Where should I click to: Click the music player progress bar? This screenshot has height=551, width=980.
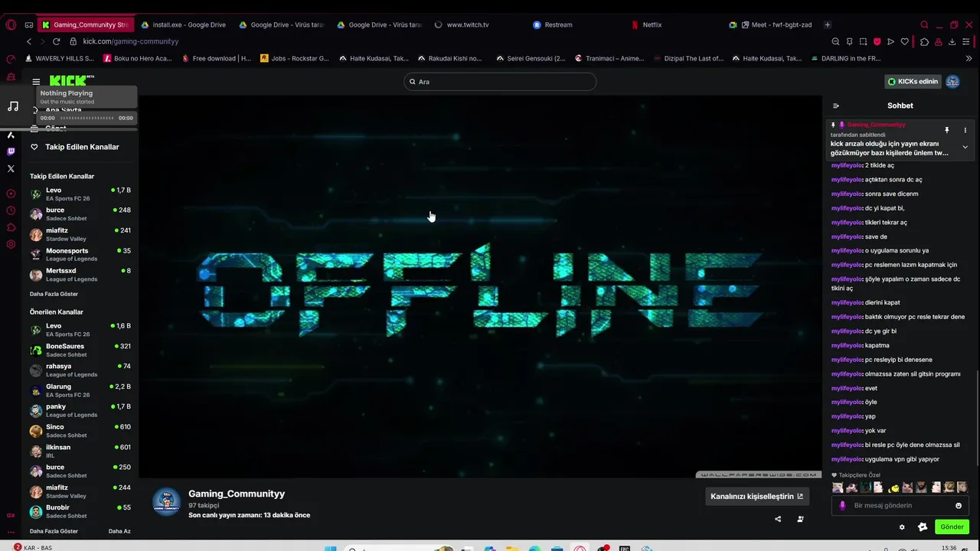point(87,118)
